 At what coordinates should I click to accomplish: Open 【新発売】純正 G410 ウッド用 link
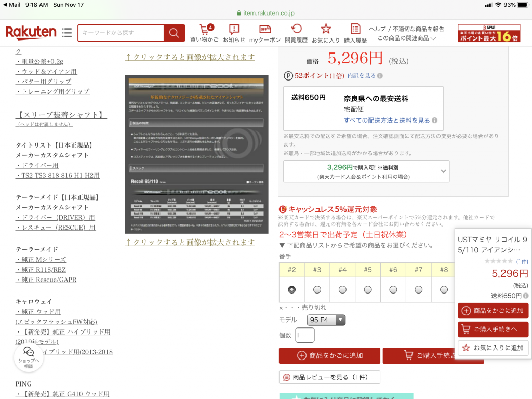coord(63,394)
